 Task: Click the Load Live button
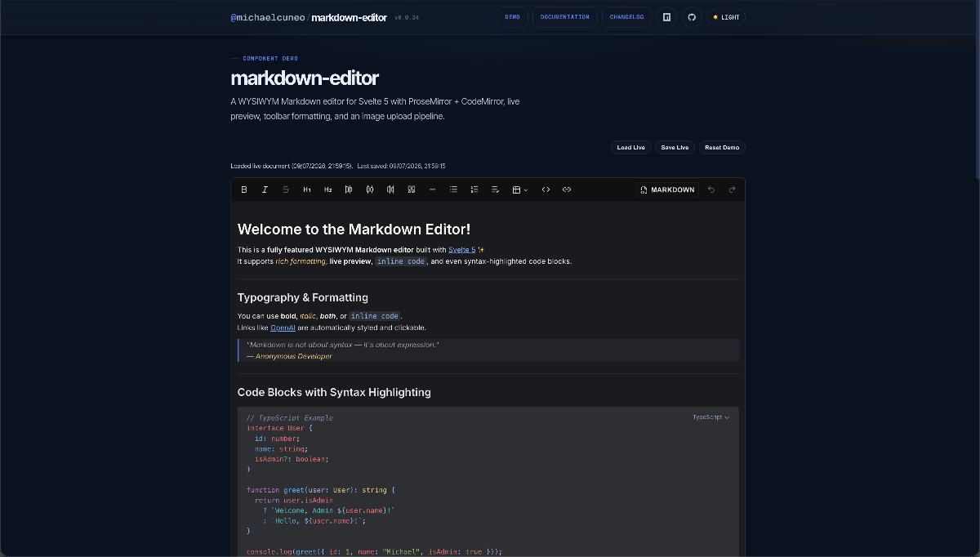[630, 148]
